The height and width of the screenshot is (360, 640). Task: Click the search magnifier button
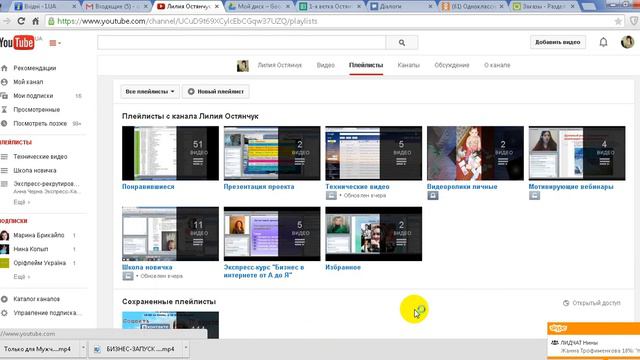(x=402, y=42)
